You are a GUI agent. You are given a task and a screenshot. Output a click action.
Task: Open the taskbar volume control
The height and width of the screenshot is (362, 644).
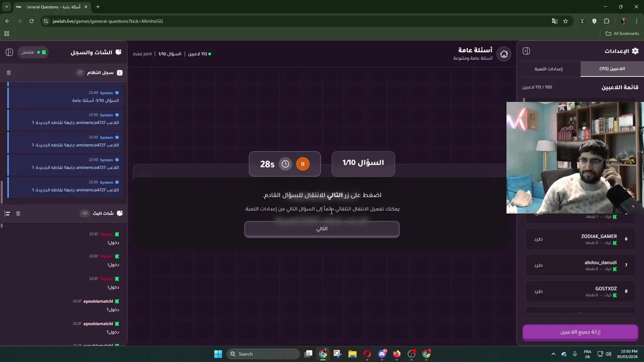(x=608, y=354)
